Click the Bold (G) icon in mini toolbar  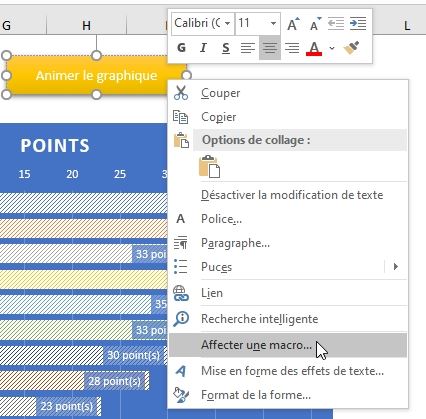click(x=181, y=48)
